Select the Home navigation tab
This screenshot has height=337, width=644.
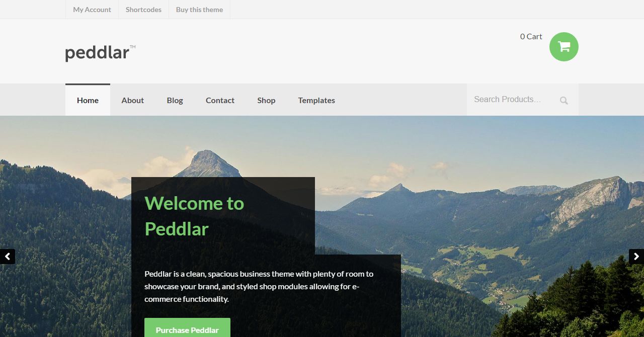(x=88, y=100)
